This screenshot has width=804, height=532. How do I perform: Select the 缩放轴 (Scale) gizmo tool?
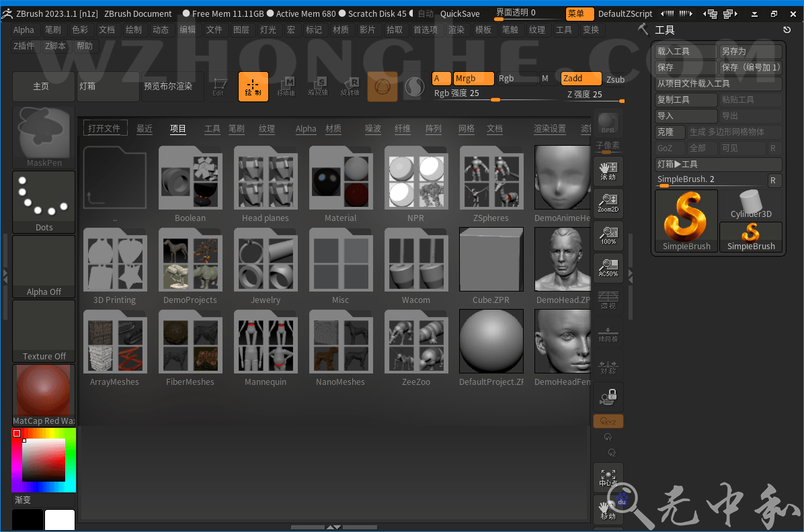point(318,87)
